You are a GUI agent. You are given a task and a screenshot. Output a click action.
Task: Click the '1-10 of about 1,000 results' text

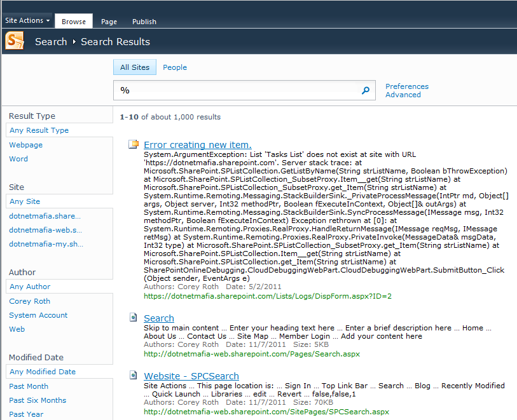click(x=170, y=117)
